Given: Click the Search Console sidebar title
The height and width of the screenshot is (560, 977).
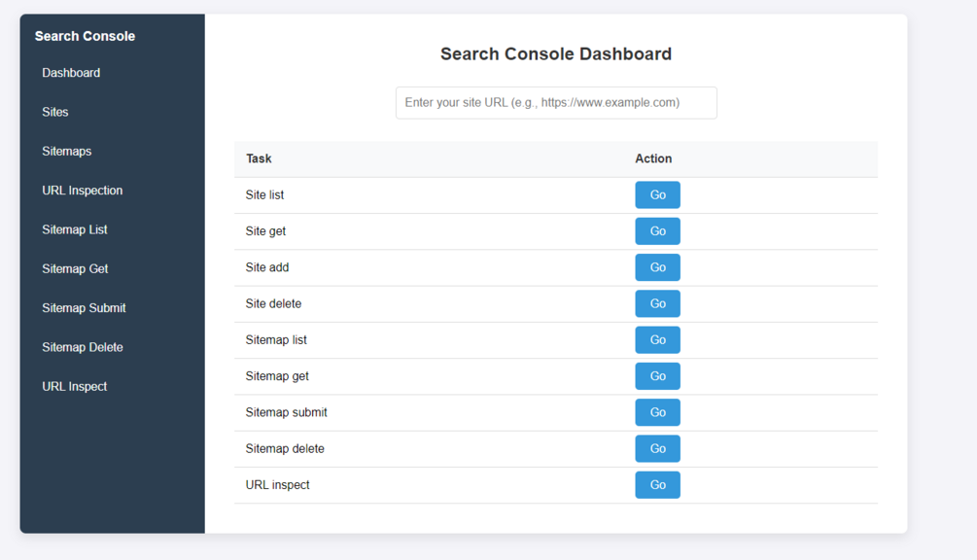Looking at the screenshot, I should [86, 36].
